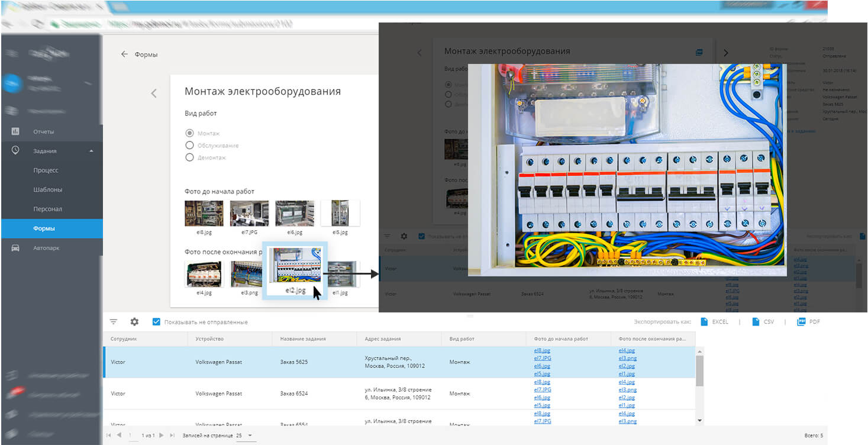This screenshot has height=445, width=868.
Task: Open el2.jpg link in Заказ 6524 row
Action: click(x=627, y=398)
